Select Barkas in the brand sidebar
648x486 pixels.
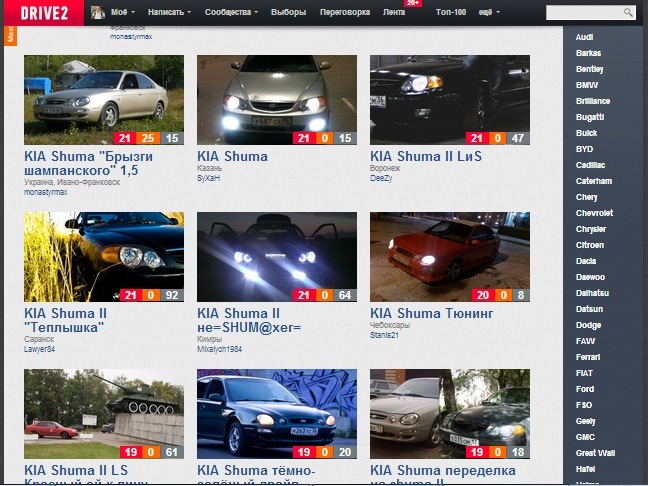[x=588, y=53]
